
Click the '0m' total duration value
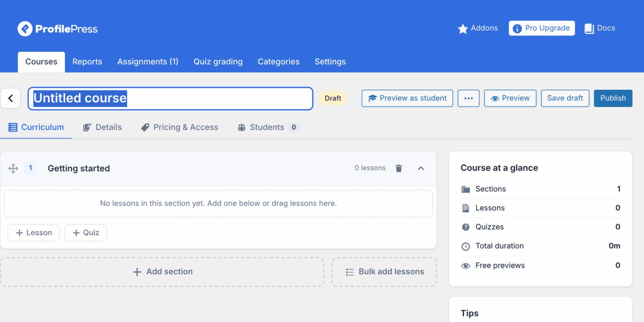coord(614,246)
